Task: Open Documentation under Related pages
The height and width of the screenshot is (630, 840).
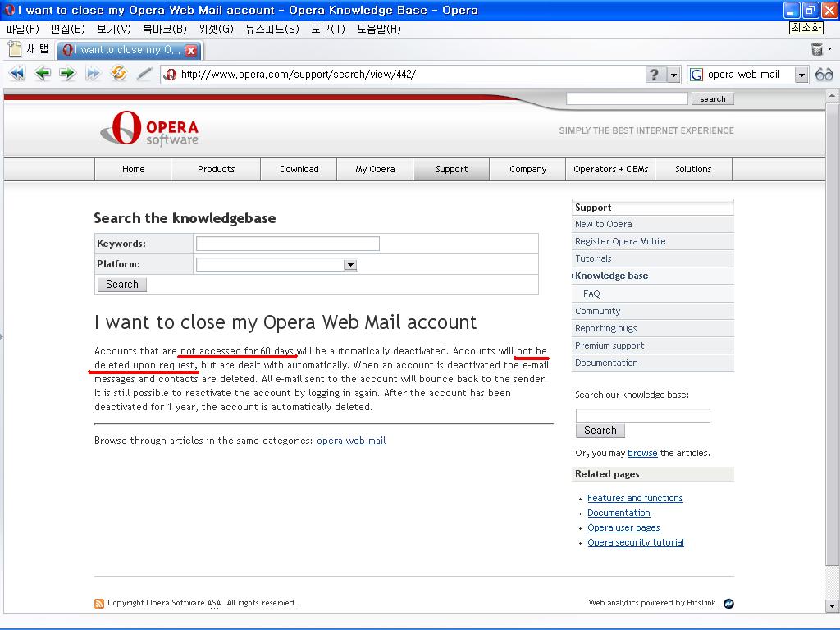Action: pos(619,513)
